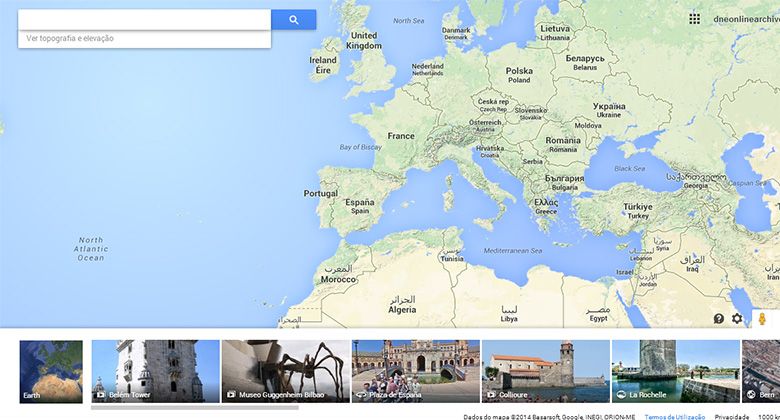The image size is (780, 420).
Task: Open the La Rochelle photo sphere
Action: [x=675, y=371]
